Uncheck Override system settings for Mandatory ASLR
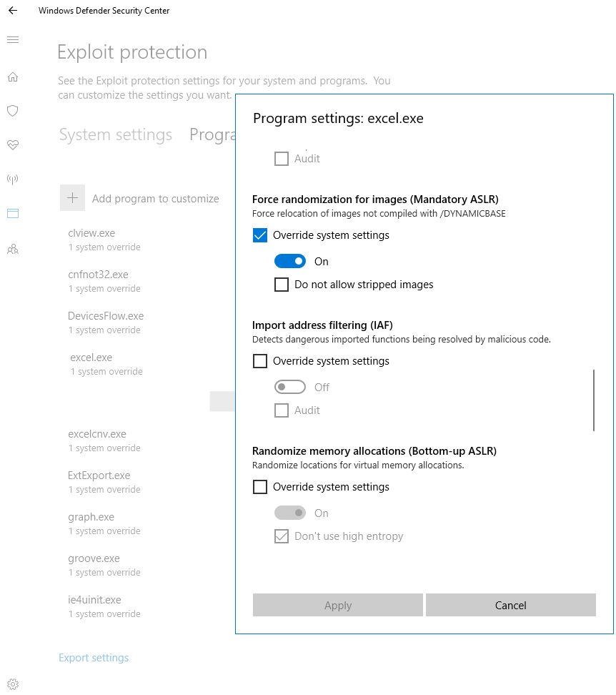The height and width of the screenshot is (695, 616). (259, 235)
